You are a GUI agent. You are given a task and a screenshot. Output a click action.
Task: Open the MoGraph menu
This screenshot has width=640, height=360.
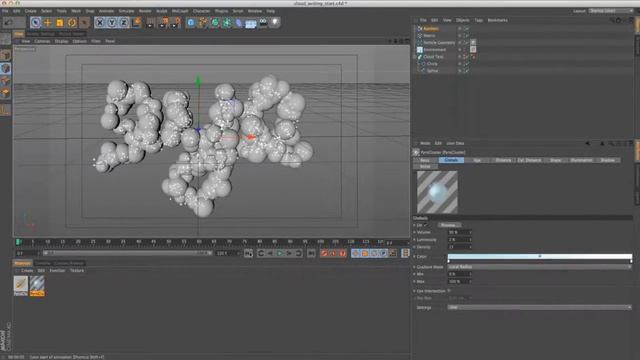pyautogui.click(x=180, y=11)
